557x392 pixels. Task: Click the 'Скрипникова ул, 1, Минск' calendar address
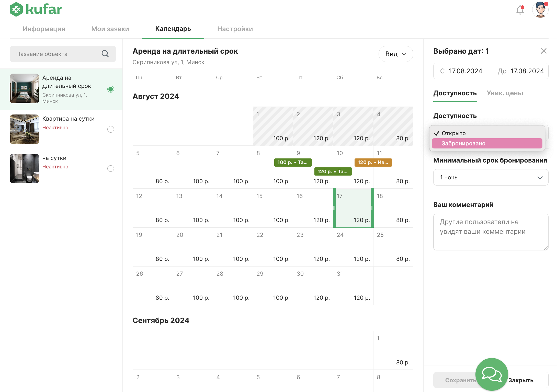[168, 62]
